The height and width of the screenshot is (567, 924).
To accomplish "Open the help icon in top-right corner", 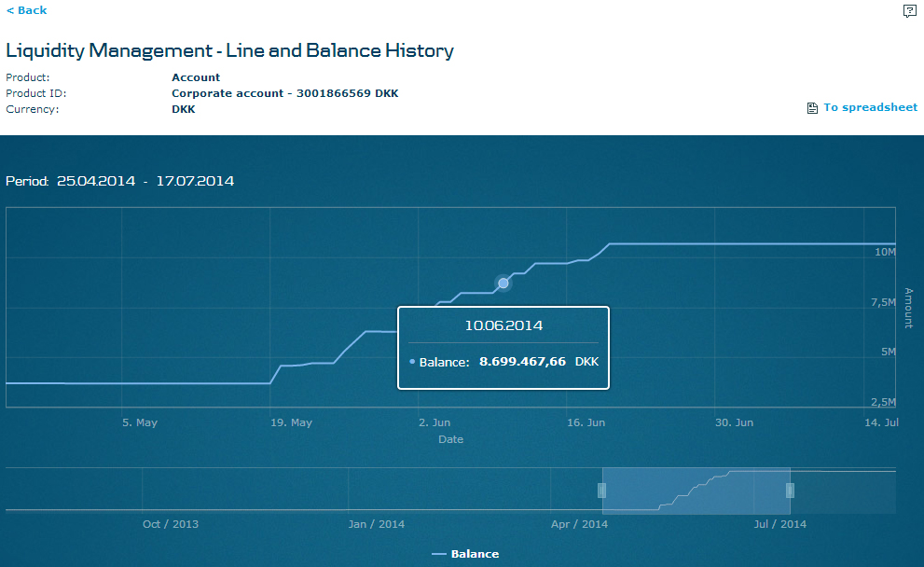I will (x=909, y=11).
